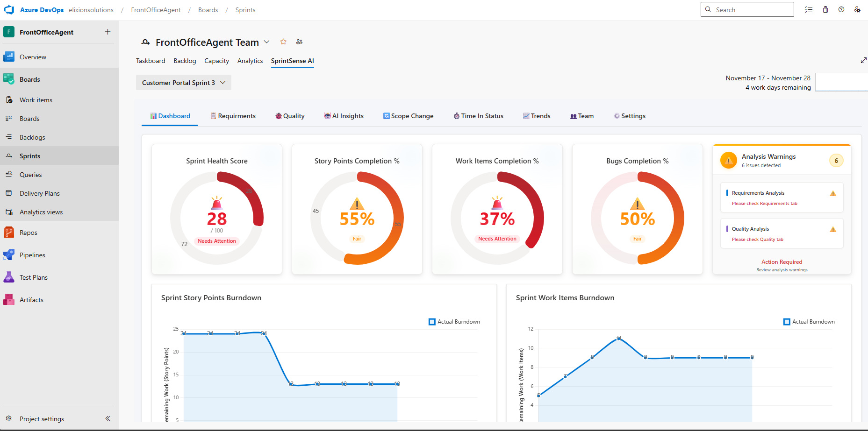Open user settings icon in top bar
The width and height of the screenshot is (868, 431).
857,10
